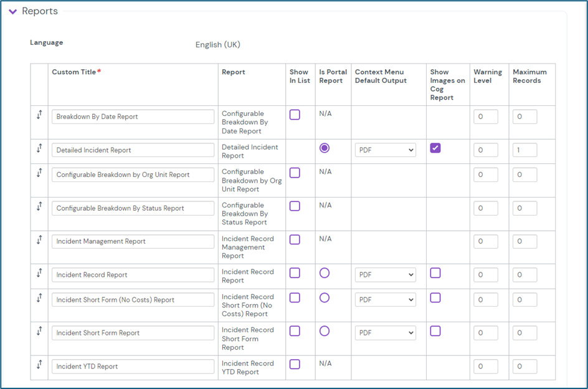This screenshot has width=588, height=389.
Task: Click the reorder arrows for Incident YTD Report
Action: 39,365
